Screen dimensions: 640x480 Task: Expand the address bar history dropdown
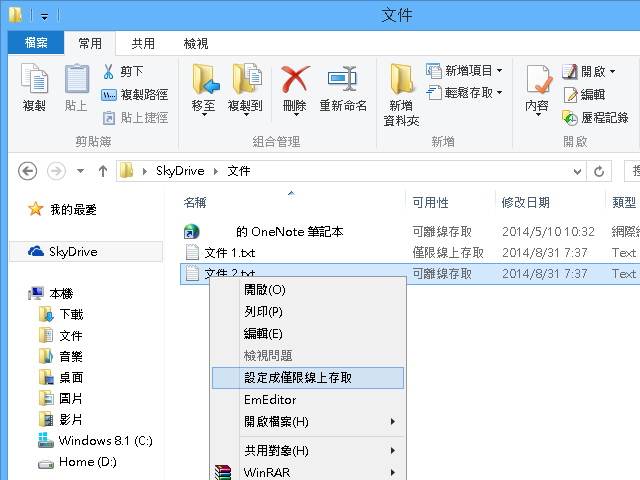[577, 171]
